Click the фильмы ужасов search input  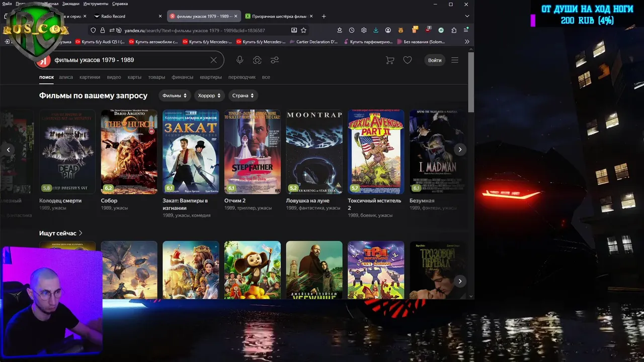128,60
